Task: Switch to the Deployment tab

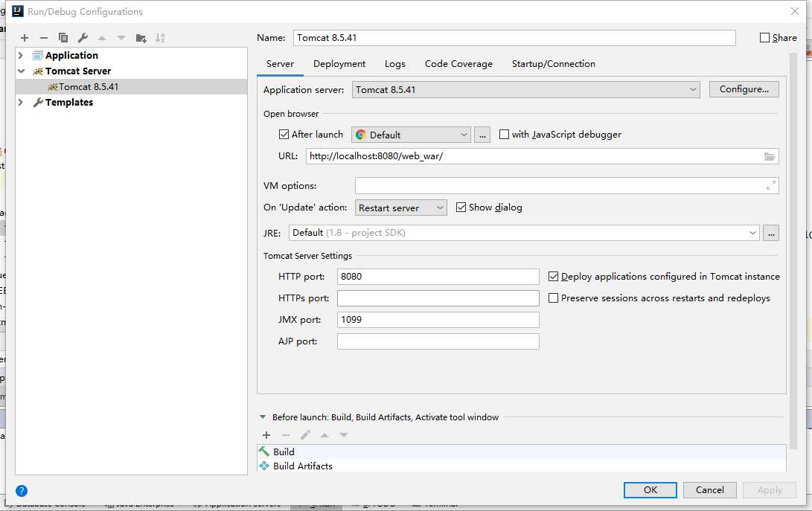Action: (339, 64)
